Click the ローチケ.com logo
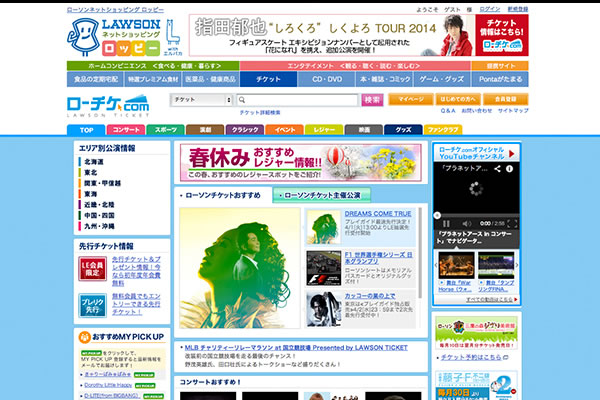 pos(108,106)
